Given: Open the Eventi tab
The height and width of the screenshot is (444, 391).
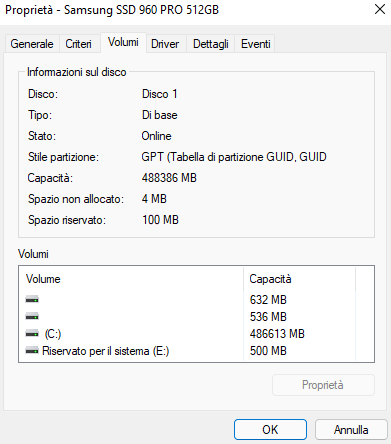Looking at the screenshot, I should pos(256,44).
